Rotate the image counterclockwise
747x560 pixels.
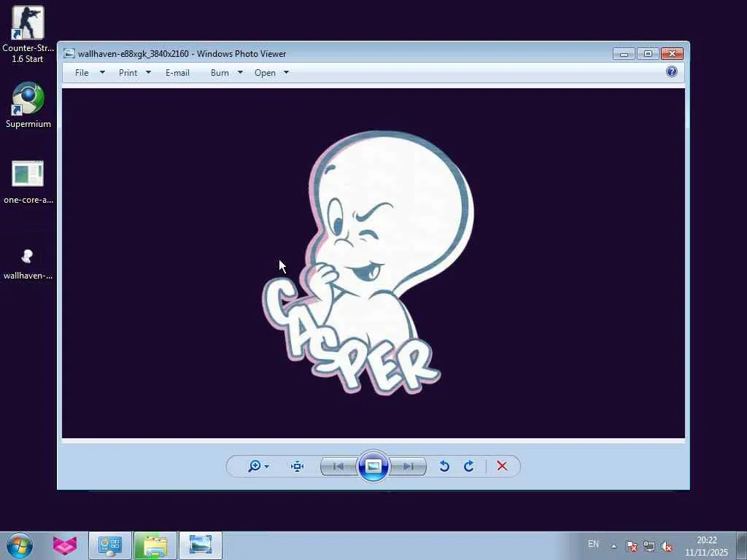[x=444, y=466]
